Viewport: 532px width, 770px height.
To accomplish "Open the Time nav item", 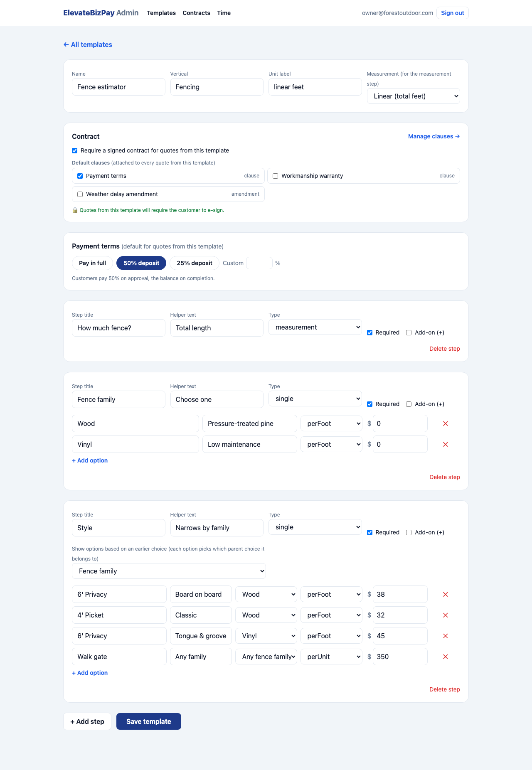I will click(x=224, y=13).
